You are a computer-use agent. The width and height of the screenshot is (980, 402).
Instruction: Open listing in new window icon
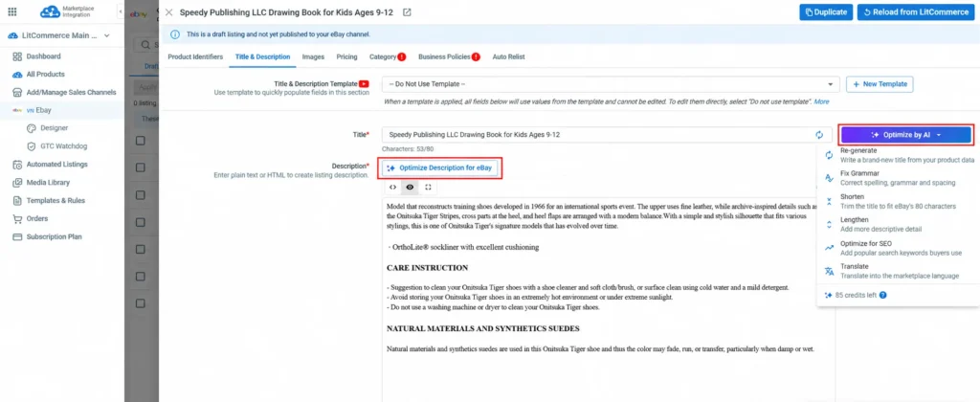click(x=407, y=11)
